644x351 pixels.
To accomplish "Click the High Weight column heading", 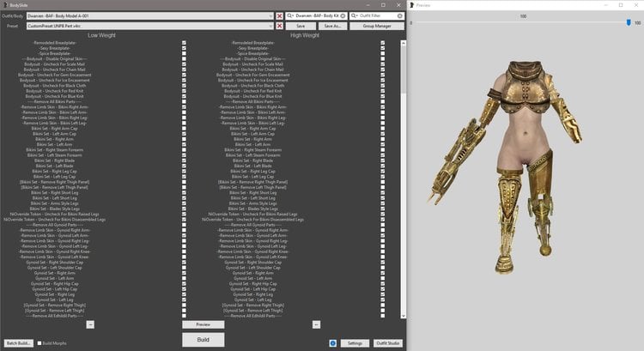I will click(x=305, y=35).
